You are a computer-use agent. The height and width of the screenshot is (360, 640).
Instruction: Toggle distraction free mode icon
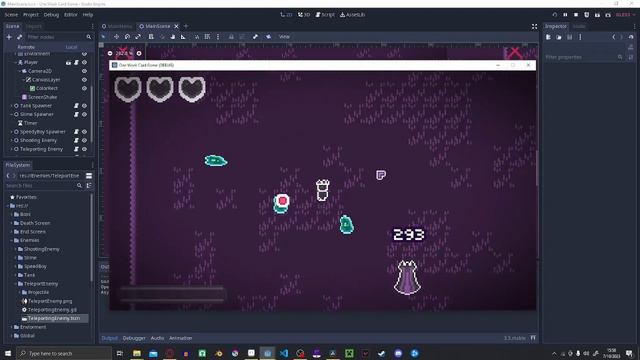pos(534,27)
